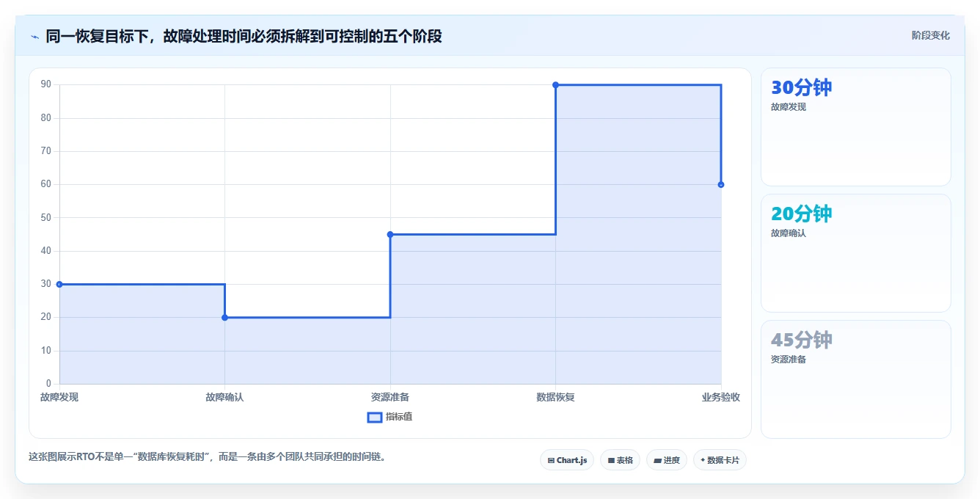Click the 50 y-axis tick label
The width and height of the screenshot is (980, 499).
click(46, 217)
